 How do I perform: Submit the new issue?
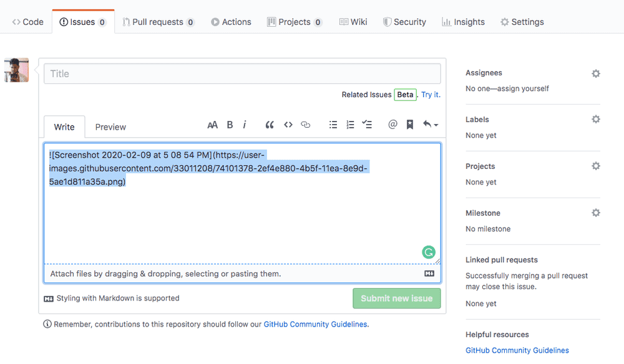[x=396, y=298]
